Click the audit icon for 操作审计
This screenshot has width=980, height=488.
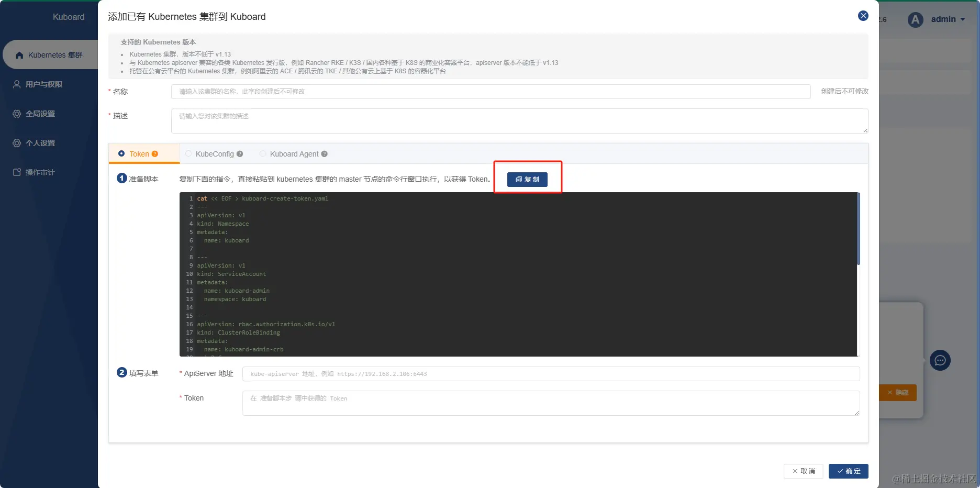(x=17, y=172)
